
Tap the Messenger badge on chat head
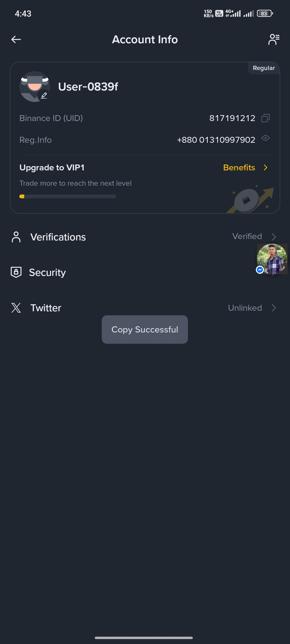(260, 270)
